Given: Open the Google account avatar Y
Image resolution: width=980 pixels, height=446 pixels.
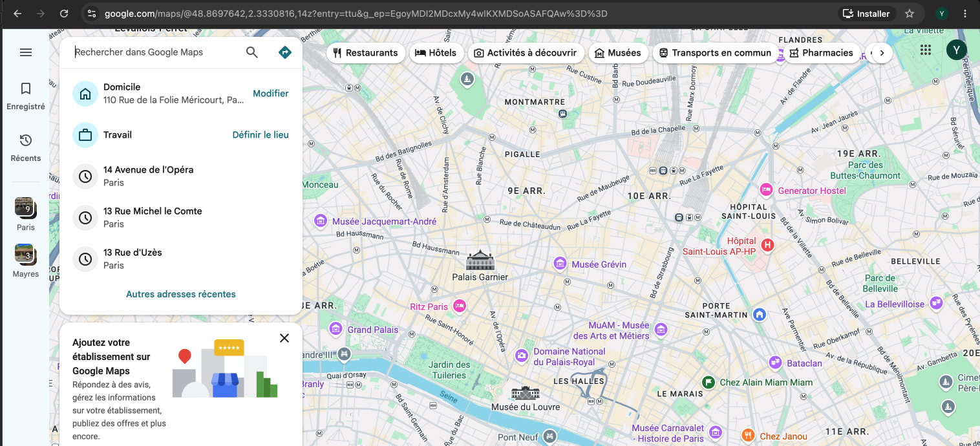Looking at the screenshot, I should point(957,50).
